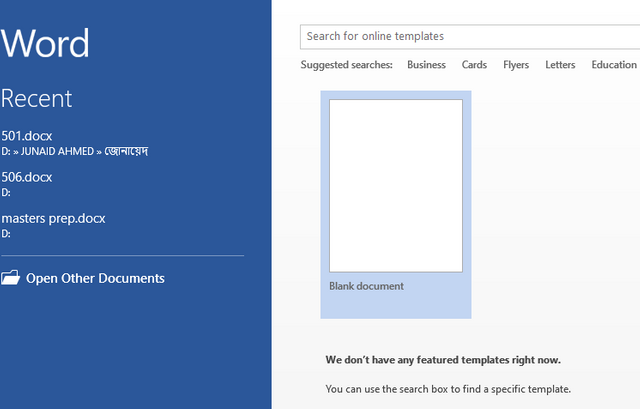The image size is (640, 409).
Task: Select Cards suggested search
Action: [474, 65]
